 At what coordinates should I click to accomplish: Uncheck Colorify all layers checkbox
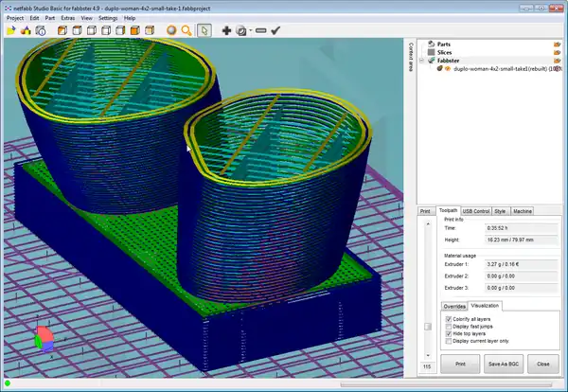[x=448, y=319]
